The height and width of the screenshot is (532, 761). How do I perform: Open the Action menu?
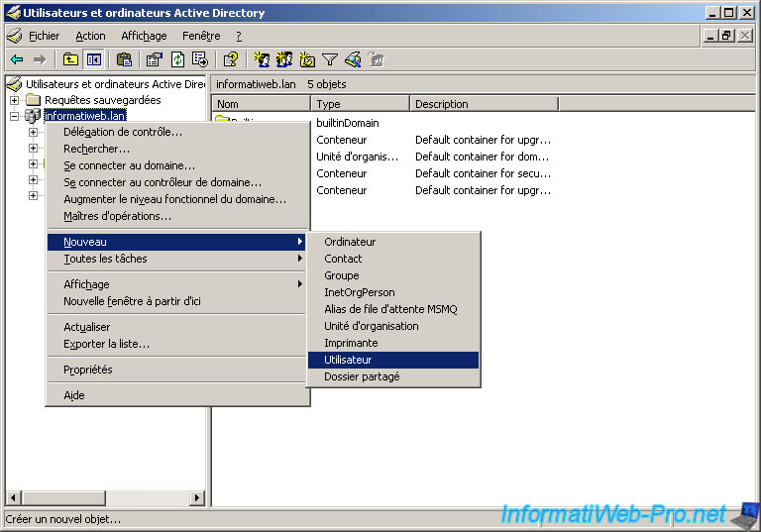90,36
